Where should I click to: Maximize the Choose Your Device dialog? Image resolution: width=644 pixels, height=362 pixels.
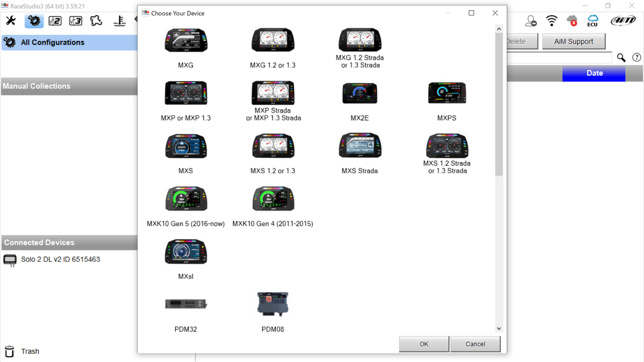click(x=471, y=13)
